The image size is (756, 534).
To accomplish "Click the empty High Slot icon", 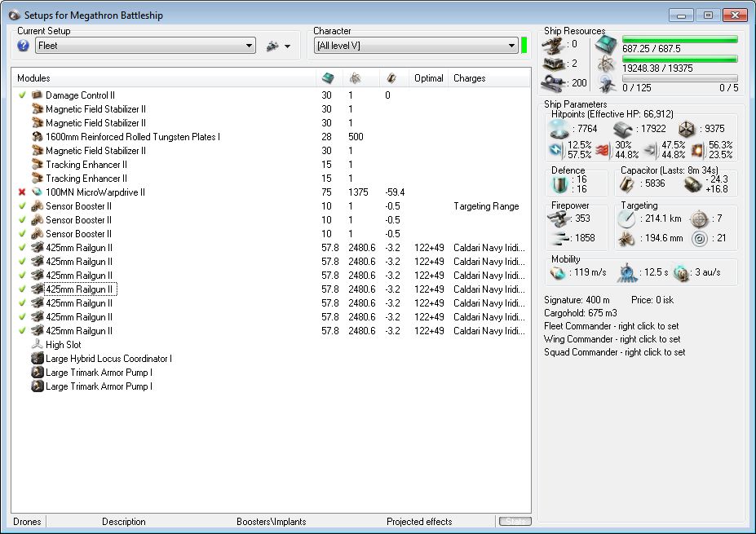I will tap(37, 345).
